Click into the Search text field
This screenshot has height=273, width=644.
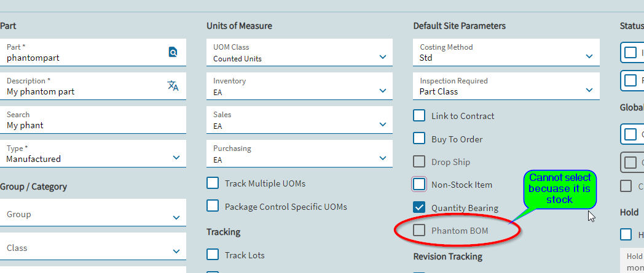pyautogui.click(x=93, y=120)
